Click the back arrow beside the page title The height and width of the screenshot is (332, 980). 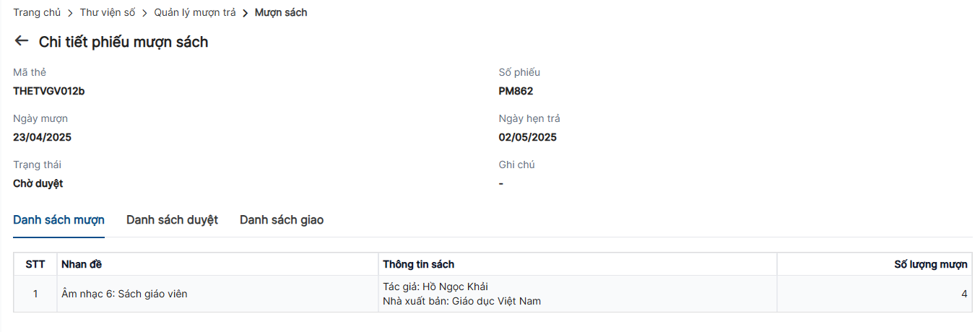click(x=21, y=42)
